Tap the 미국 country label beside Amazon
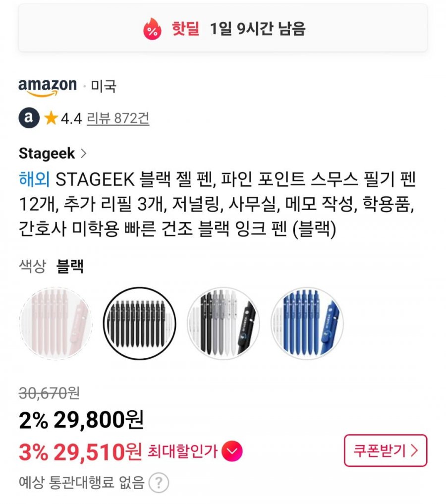Image resolution: width=446 pixels, height=504 pixels. click(x=104, y=86)
